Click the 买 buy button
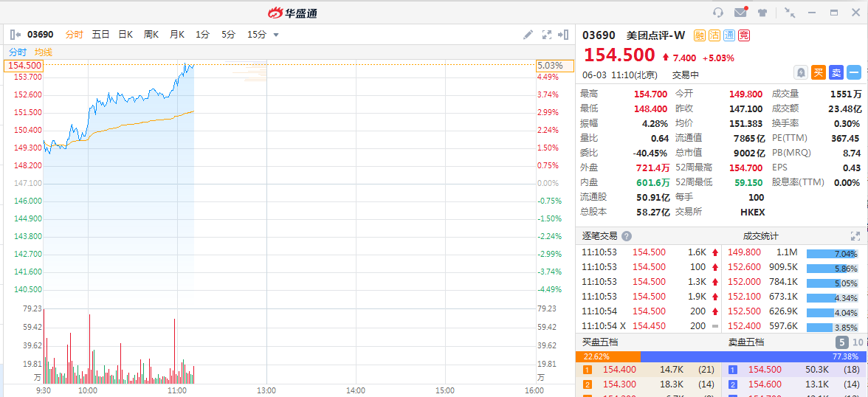Viewport: 868px width, 397px height. click(818, 72)
